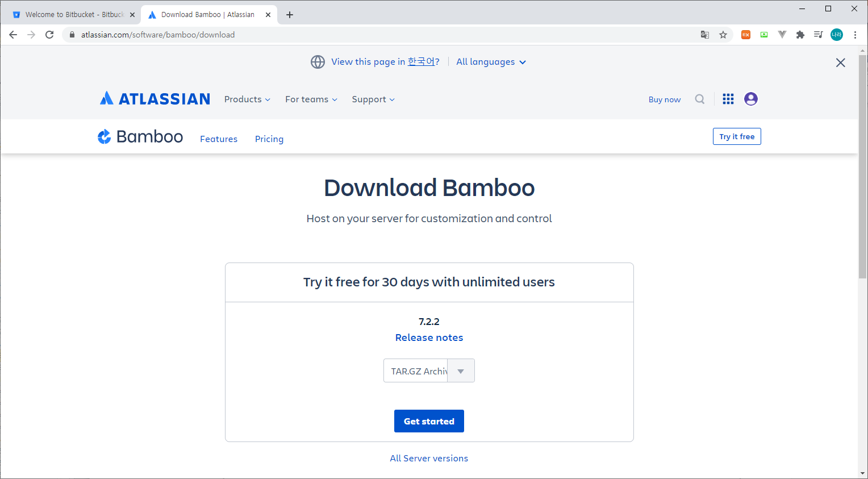Image resolution: width=868 pixels, height=479 pixels.
Task: Open the browser extensions puzzle menu
Action: 800,35
